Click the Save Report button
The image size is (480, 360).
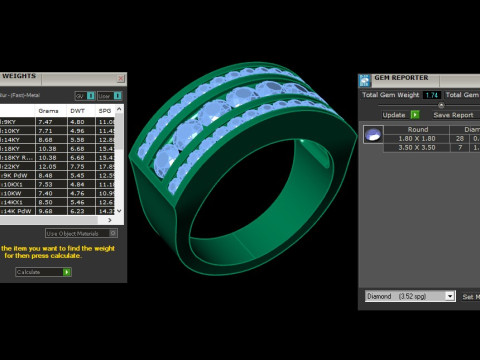(453, 115)
